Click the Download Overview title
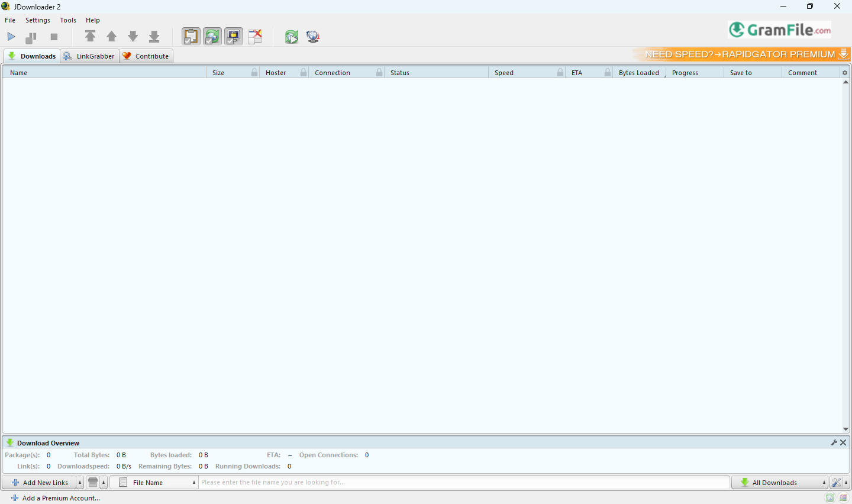Viewport: 852px width, 504px height. pos(48,443)
